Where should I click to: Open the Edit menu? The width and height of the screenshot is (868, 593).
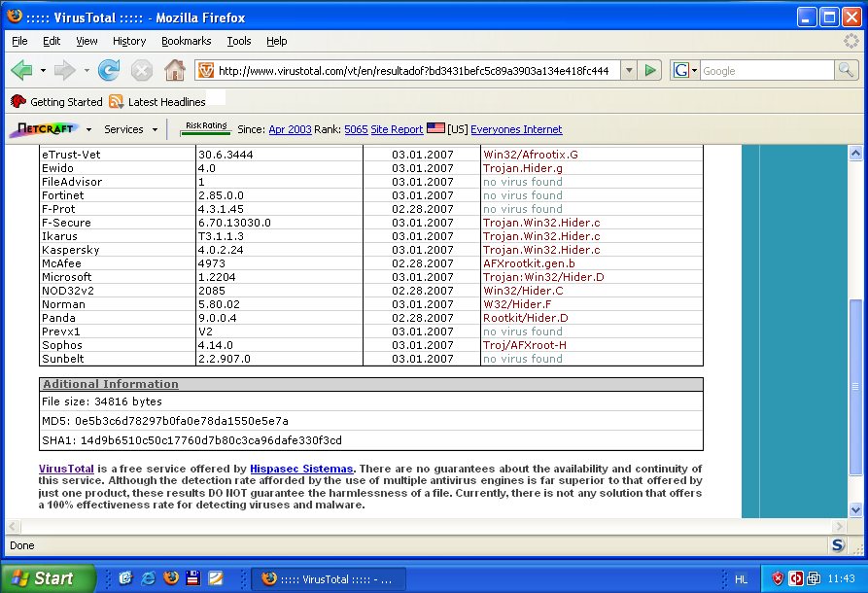point(52,41)
